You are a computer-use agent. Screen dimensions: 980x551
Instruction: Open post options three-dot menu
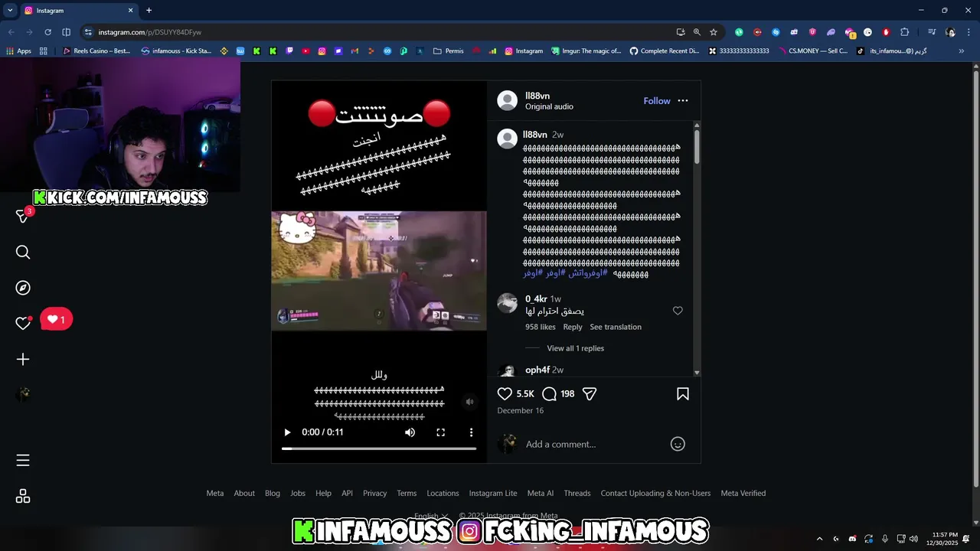(683, 101)
